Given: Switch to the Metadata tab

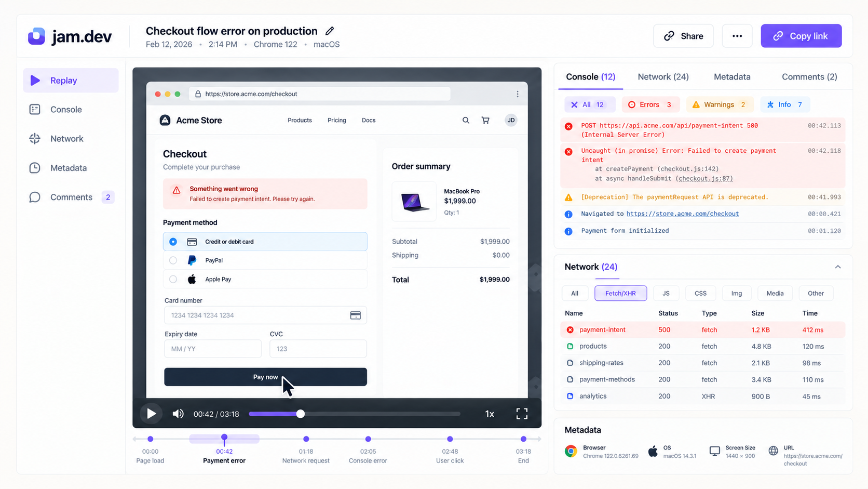Looking at the screenshot, I should click(x=732, y=77).
